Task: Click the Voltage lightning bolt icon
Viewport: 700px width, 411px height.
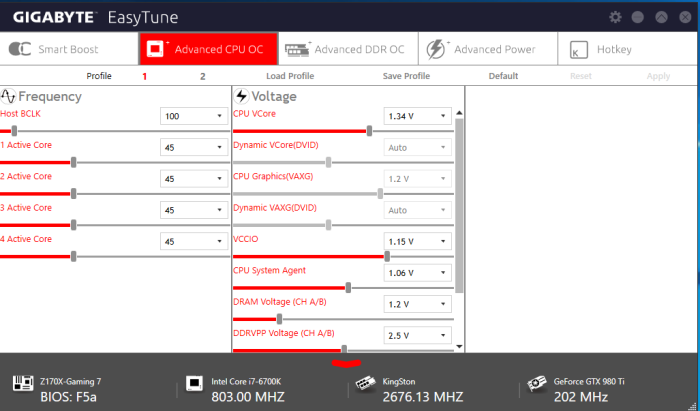Action: 242,96
